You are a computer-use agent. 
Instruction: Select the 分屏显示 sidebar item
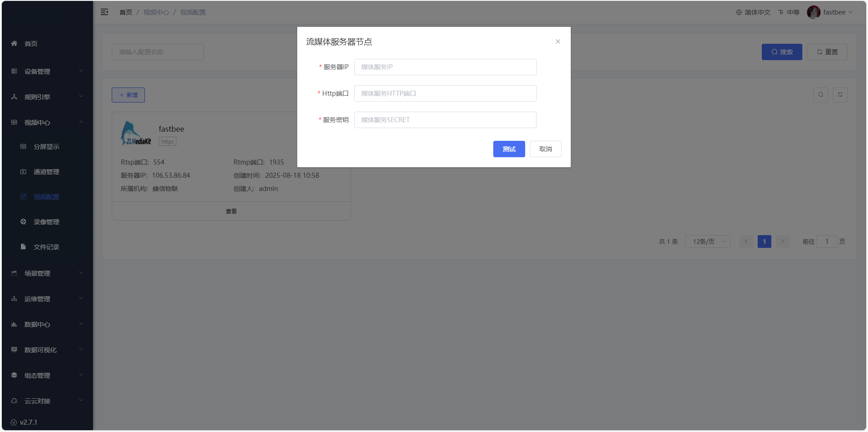point(46,147)
